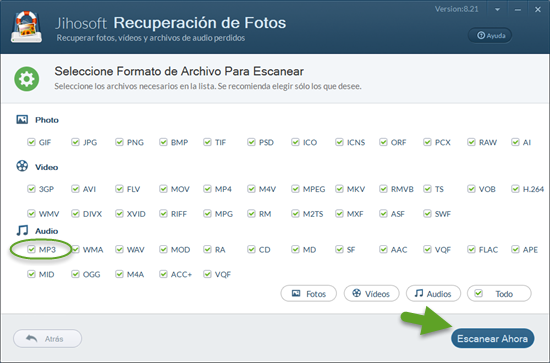The height and width of the screenshot is (363, 550).
Task: Untick the FLAC audio checkbox
Action: [x=471, y=249]
